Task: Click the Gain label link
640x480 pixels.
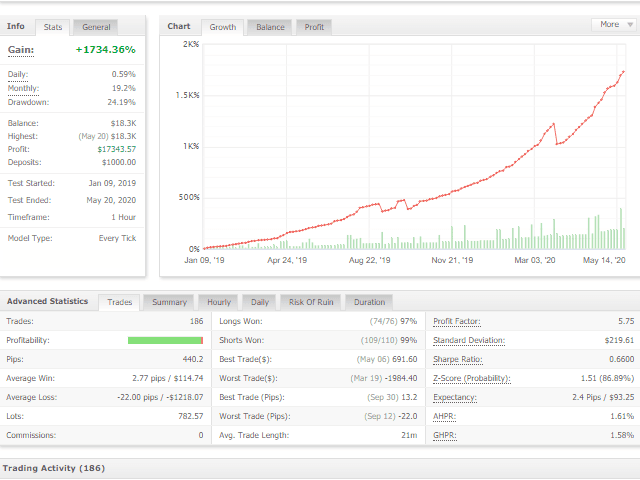Action: pos(21,49)
